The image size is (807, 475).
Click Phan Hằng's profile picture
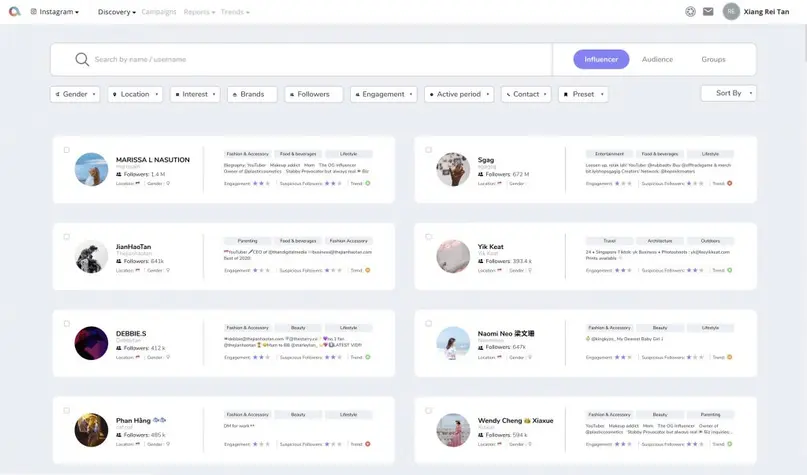(x=91, y=430)
